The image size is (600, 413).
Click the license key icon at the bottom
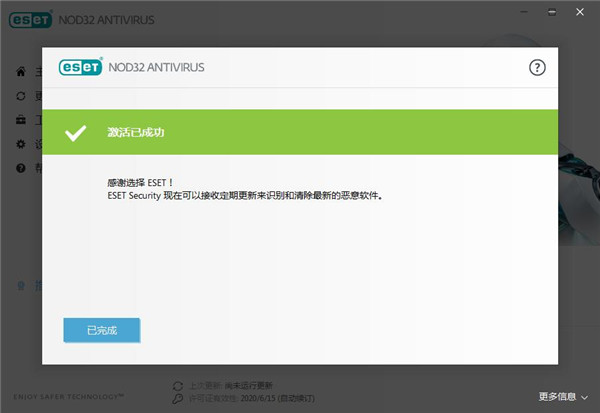(x=177, y=396)
